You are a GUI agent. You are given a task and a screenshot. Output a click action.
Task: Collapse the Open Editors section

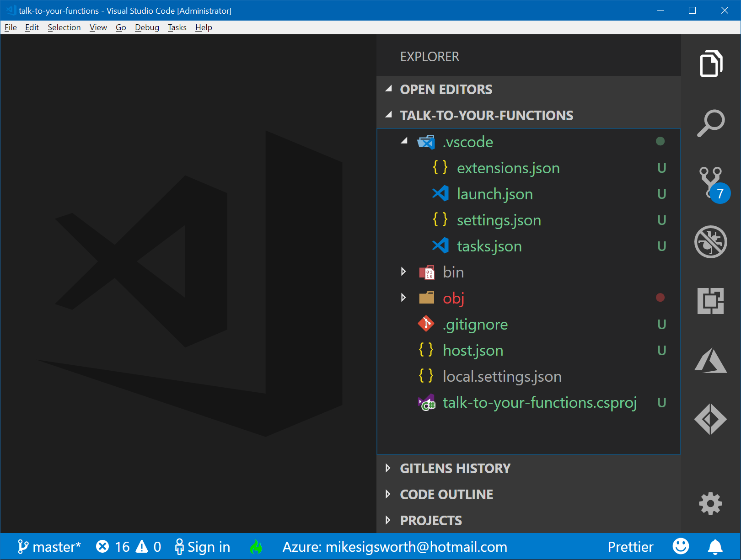pyautogui.click(x=389, y=89)
